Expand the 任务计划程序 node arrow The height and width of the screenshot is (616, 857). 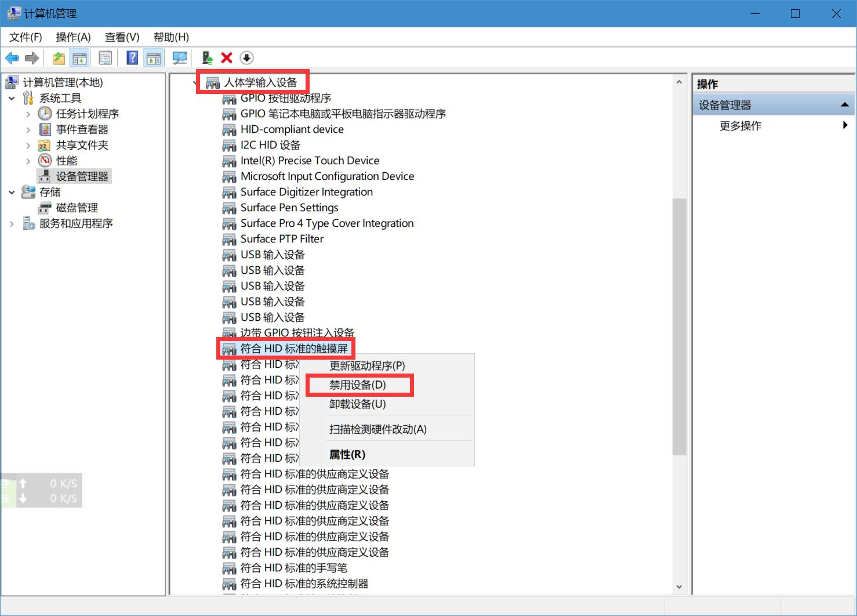point(28,114)
